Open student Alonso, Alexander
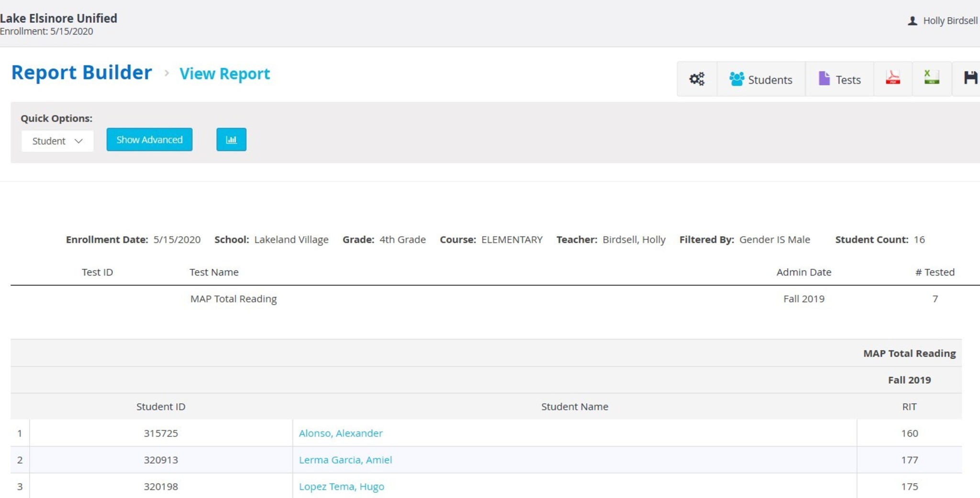 pyautogui.click(x=340, y=433)
